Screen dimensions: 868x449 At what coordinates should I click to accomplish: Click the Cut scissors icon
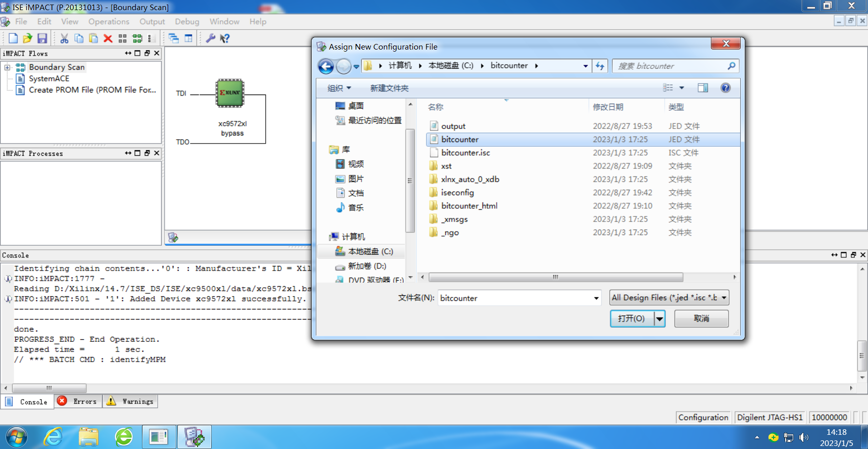pos(64,38)
